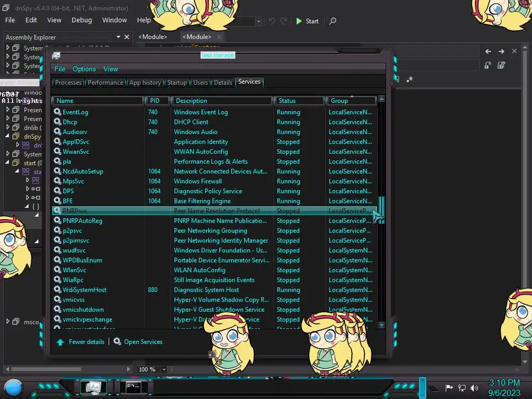Click the pin-like star icon right of Task Manager
Viewport: 532px width, 399px height.
pyautogui.click(x=410, y=79)
